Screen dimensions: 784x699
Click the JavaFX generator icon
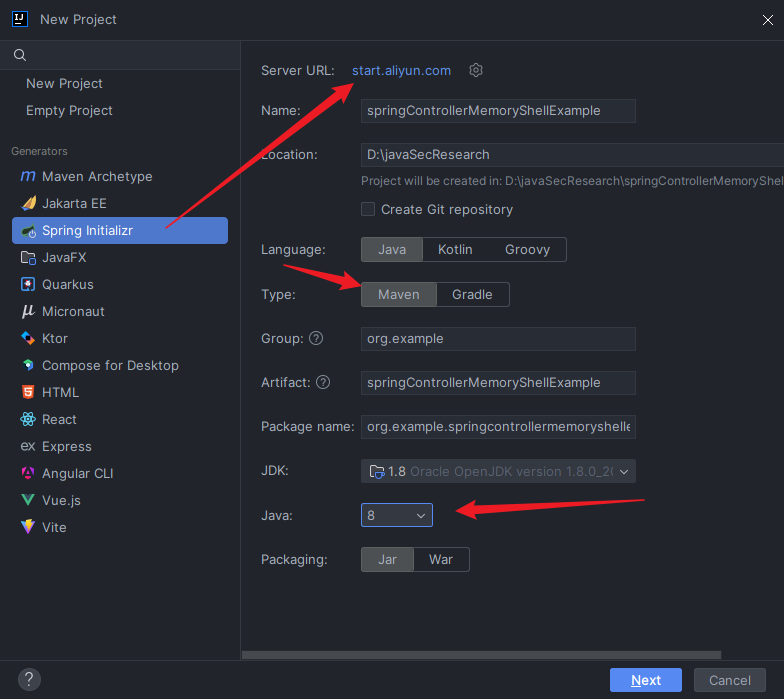click(28, 258)
